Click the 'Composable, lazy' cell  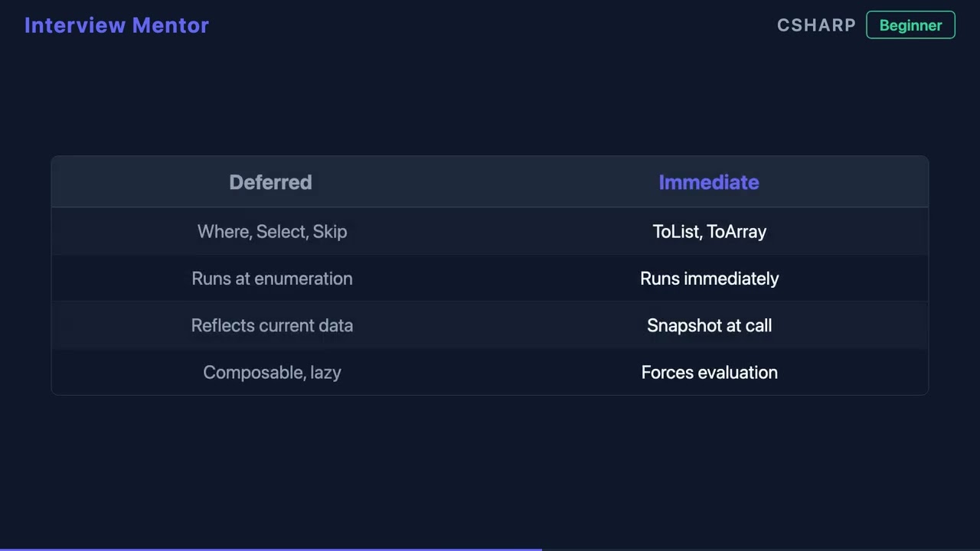(272, 372)
